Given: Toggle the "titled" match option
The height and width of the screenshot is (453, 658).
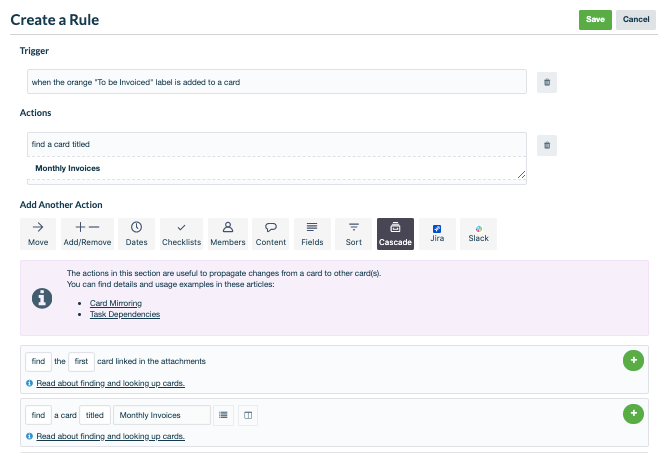Looking at the screenshot, I should pos(95,414).
